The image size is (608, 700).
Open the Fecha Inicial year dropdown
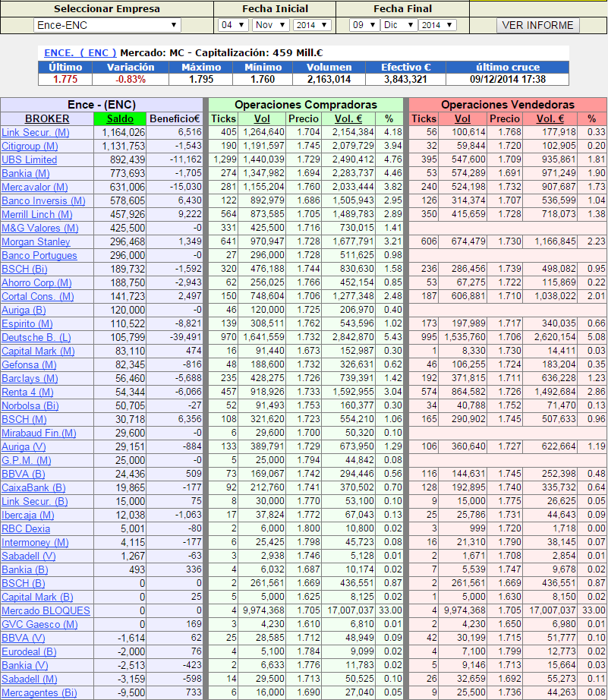coord(312,25)
